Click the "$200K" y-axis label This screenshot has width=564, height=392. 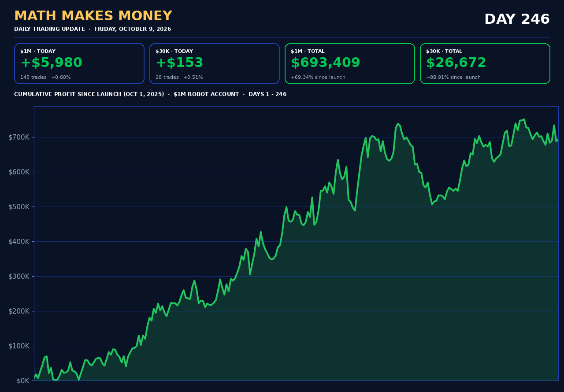(x=19, y=311)
